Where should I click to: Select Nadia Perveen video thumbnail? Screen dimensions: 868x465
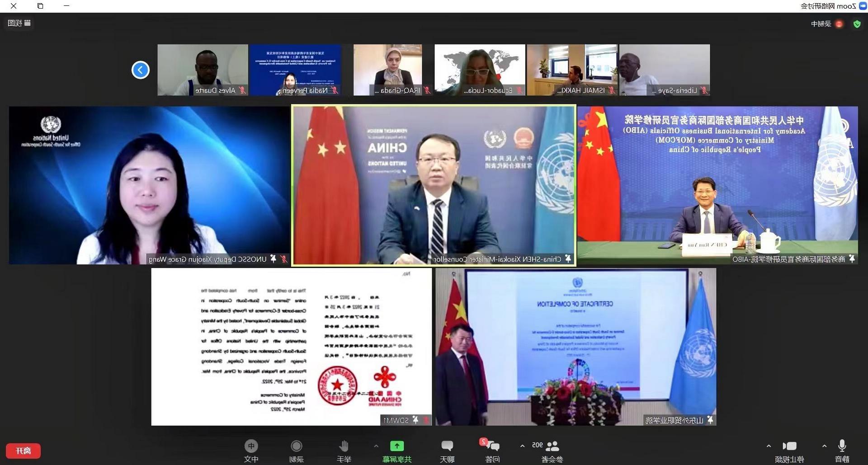[x=295, y=70]
